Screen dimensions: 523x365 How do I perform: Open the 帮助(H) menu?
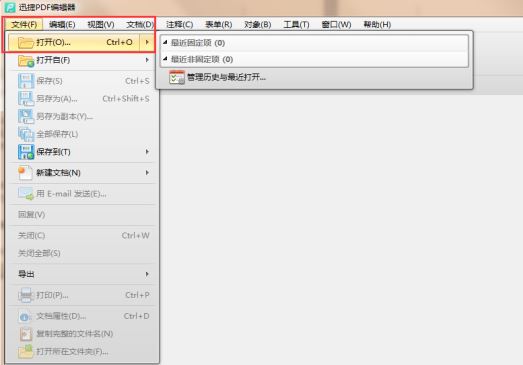coord(377,25)
